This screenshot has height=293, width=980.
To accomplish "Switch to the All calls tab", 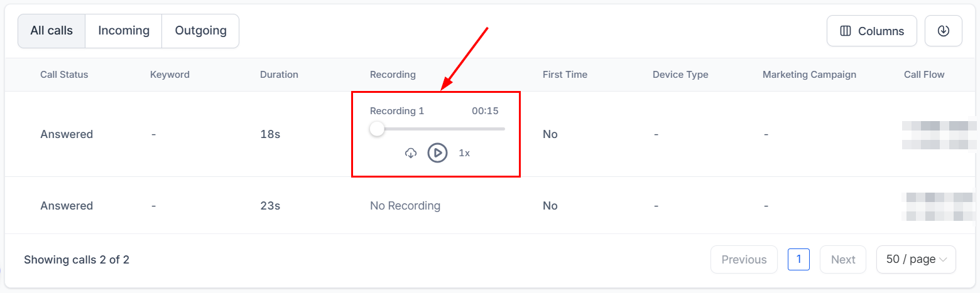I will 52,31.
